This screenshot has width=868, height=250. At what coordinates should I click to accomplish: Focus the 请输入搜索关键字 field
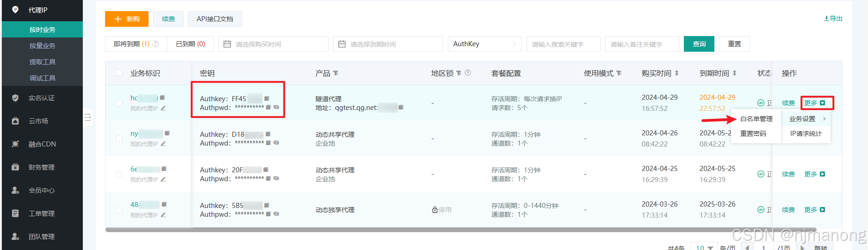point(564,44)
